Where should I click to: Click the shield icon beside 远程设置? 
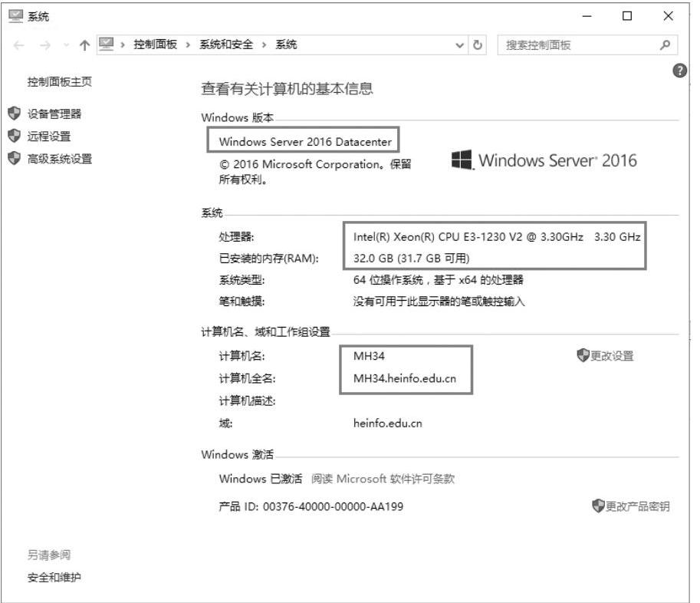click(x=15, y=136)
